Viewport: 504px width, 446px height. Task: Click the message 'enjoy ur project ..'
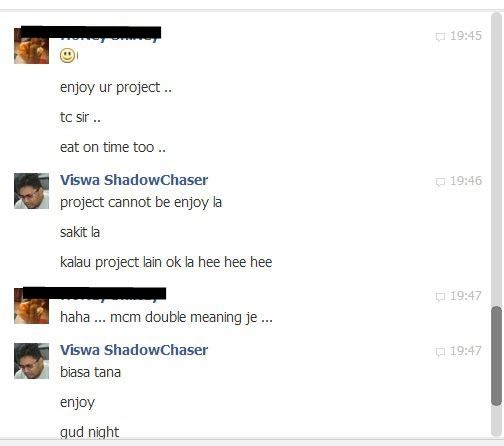[x=116, y=88]
